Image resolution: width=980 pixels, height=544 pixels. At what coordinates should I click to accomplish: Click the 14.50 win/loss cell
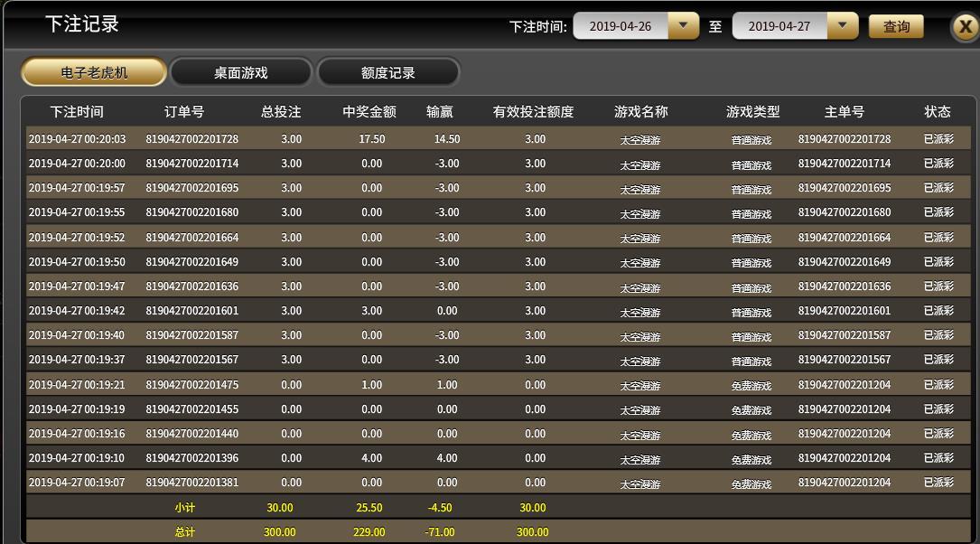pos(447,139)
